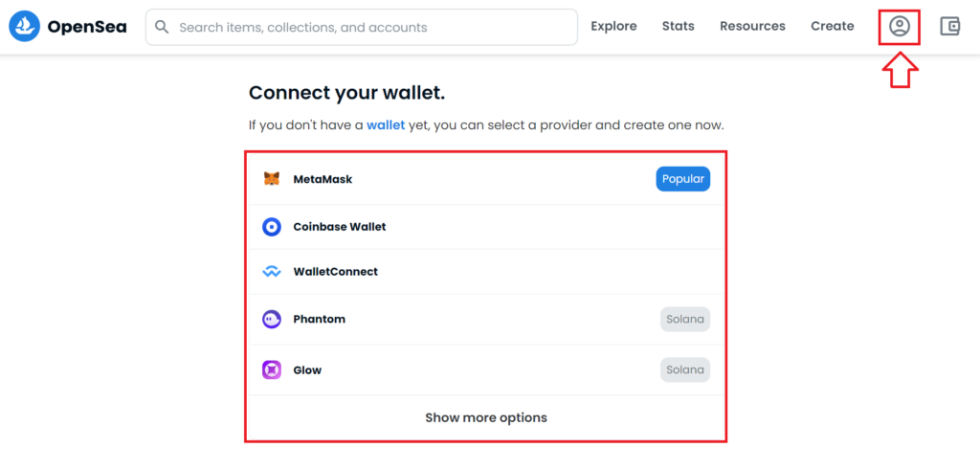Open the Stats menu

click(679, 26)
